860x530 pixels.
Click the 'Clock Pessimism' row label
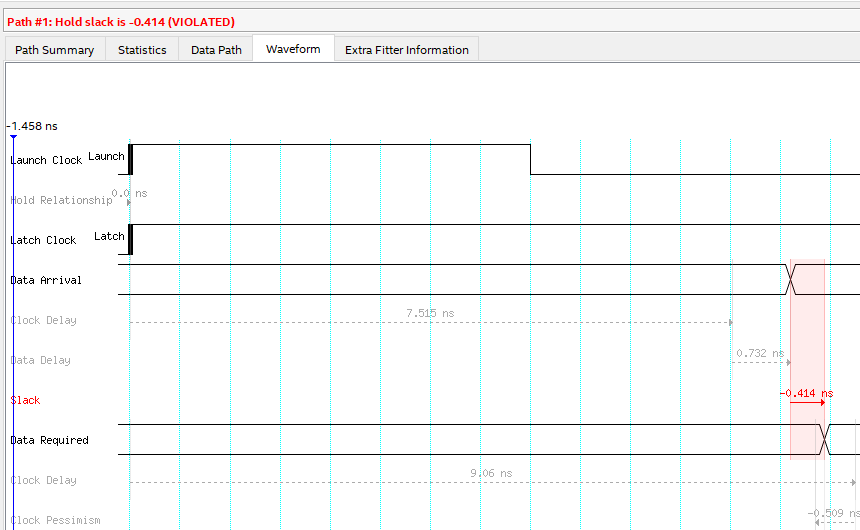pyautogui.click(x=55, y=520)
